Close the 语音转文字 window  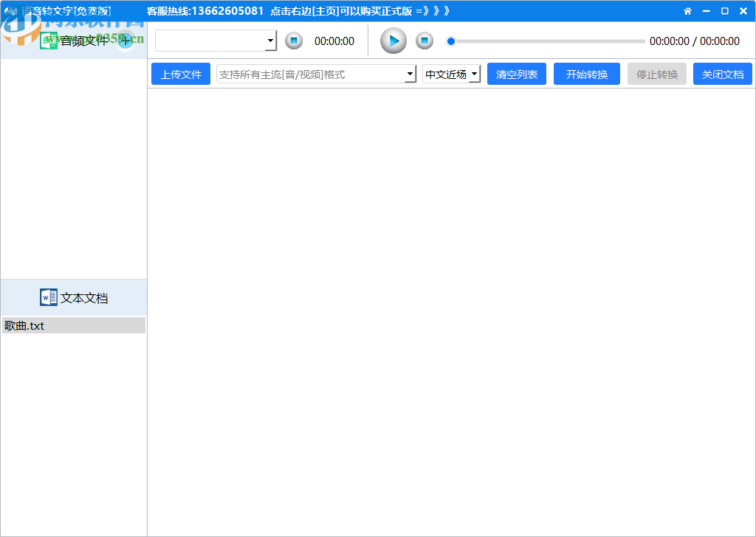pos(743,11)
